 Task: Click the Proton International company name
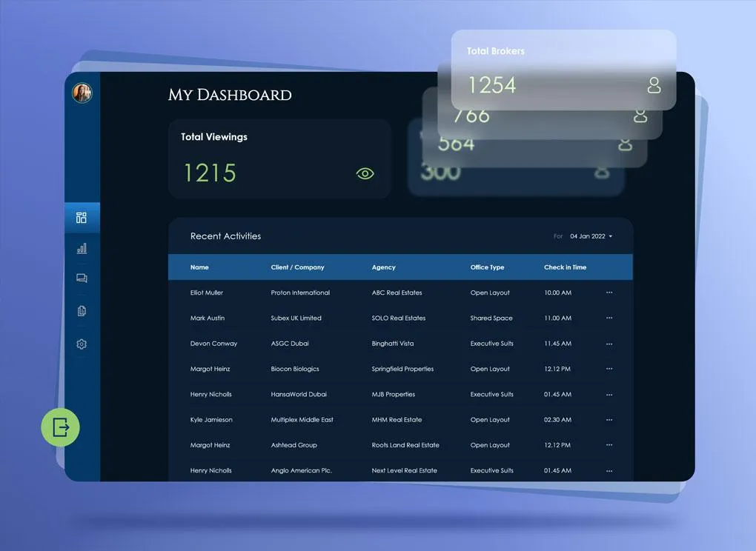(300, 293)
